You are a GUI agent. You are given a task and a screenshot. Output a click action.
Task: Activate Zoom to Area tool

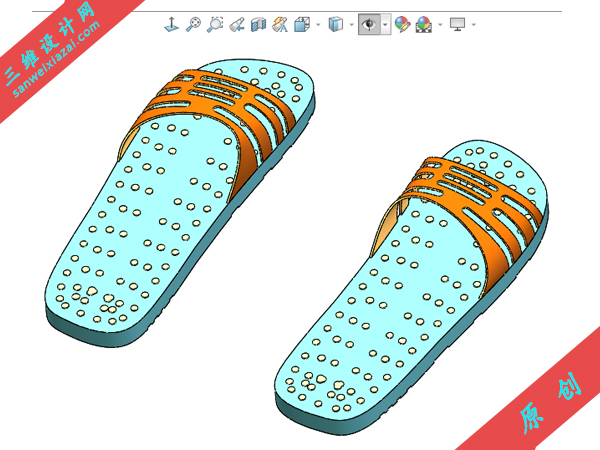point(215,24)
